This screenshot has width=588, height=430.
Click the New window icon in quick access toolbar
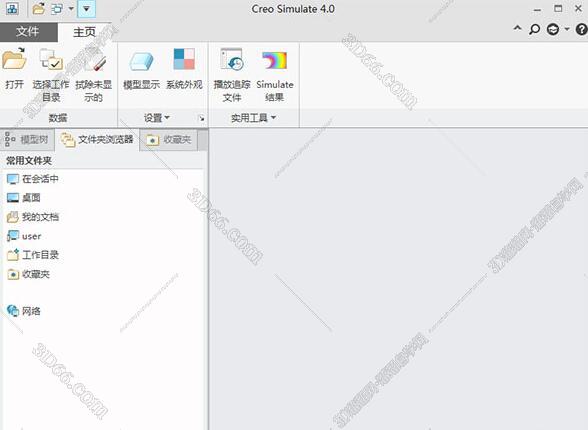(x=12, y=9)
